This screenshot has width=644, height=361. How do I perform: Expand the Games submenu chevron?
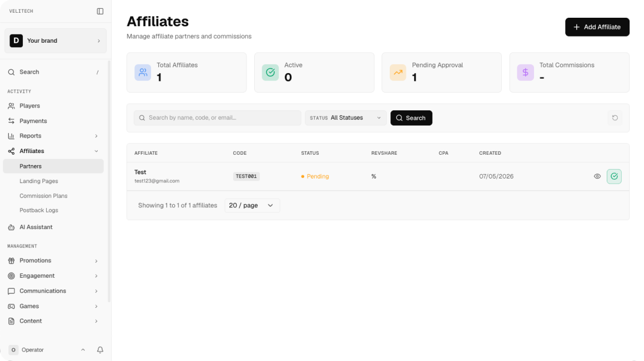coord(96,306)
